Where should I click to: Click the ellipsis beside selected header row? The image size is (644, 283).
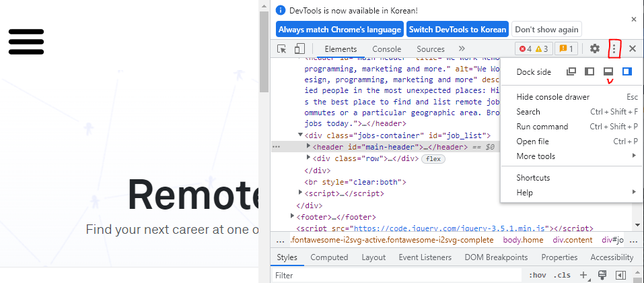(x=277, y=147)
